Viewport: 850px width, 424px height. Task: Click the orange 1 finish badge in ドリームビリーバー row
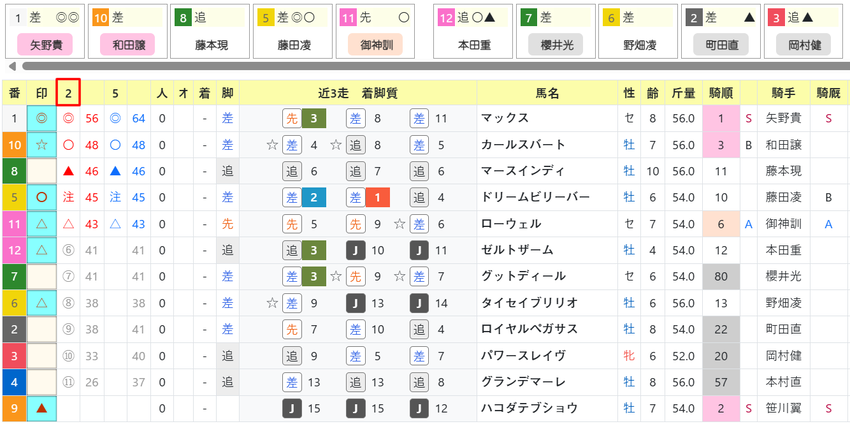click(378, 197)
